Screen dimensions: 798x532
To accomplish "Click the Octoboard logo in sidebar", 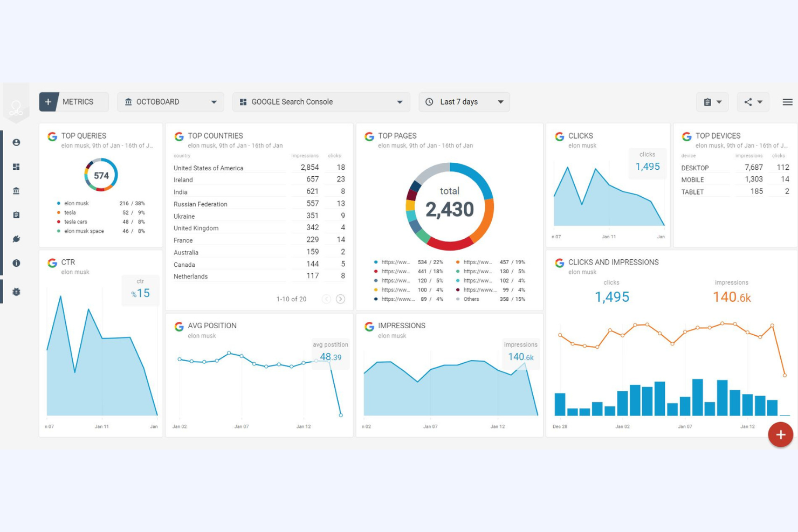I will point(16,108).
